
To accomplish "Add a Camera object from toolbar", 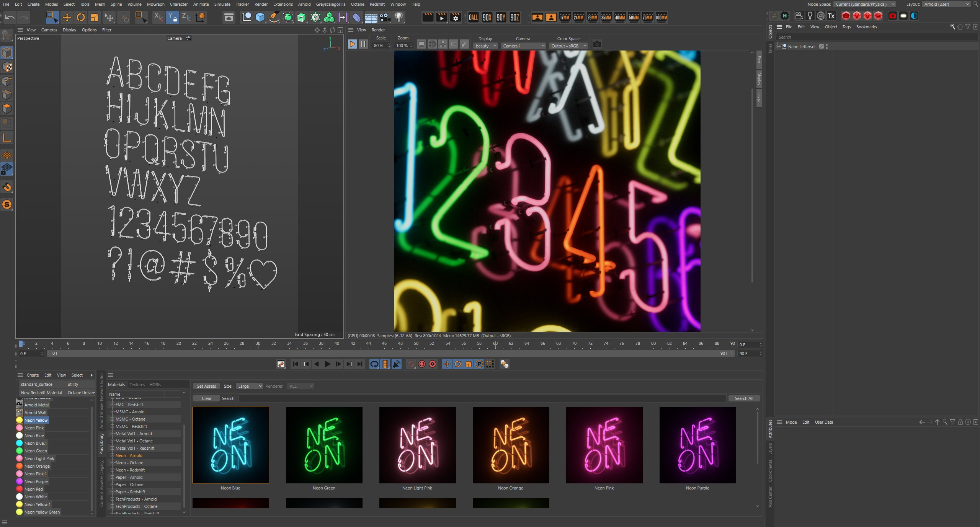I will [385, 17].
